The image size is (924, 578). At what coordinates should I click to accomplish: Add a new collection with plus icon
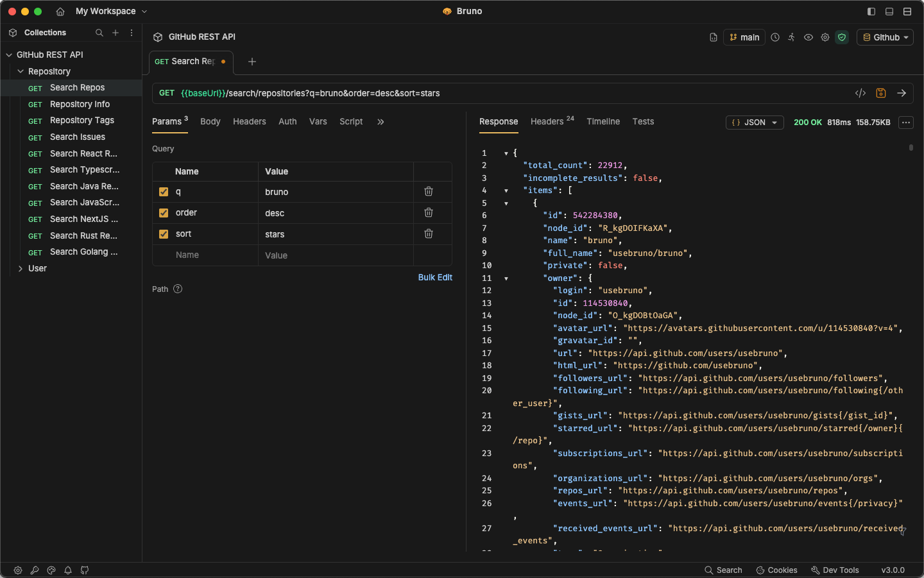pyautogui.click(x=116, y=33)
